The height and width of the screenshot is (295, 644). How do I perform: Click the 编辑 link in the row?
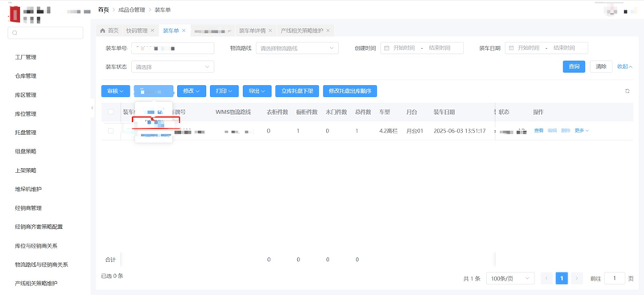point(552,130)
